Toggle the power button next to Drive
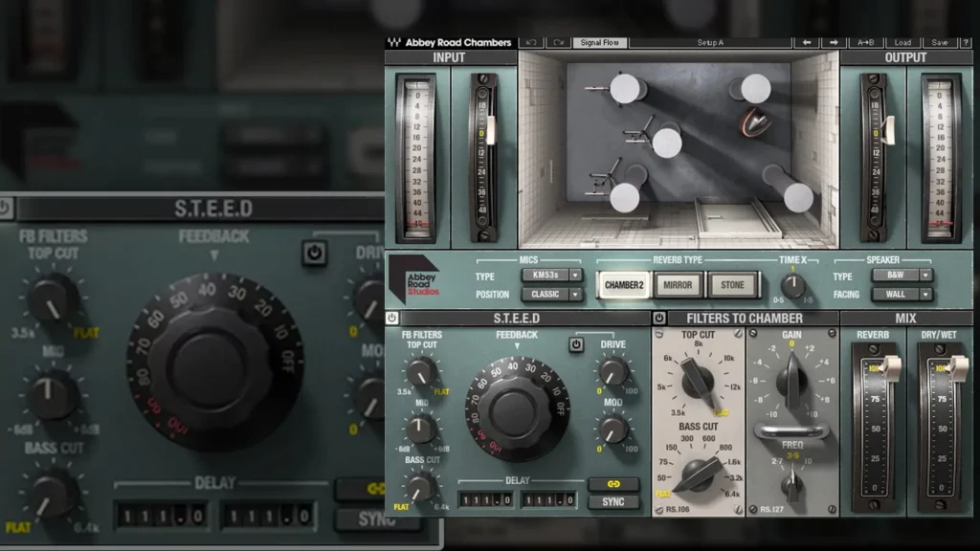Image resolution: width=980 pixels, height=551 pixels. click(x=575, y=344)
